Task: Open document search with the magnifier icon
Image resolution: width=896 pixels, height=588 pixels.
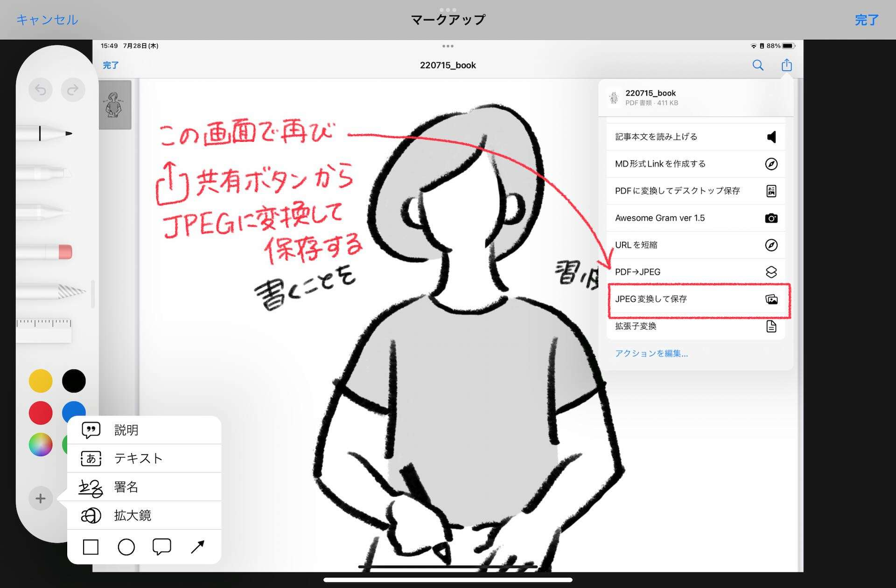Action: 758,65
